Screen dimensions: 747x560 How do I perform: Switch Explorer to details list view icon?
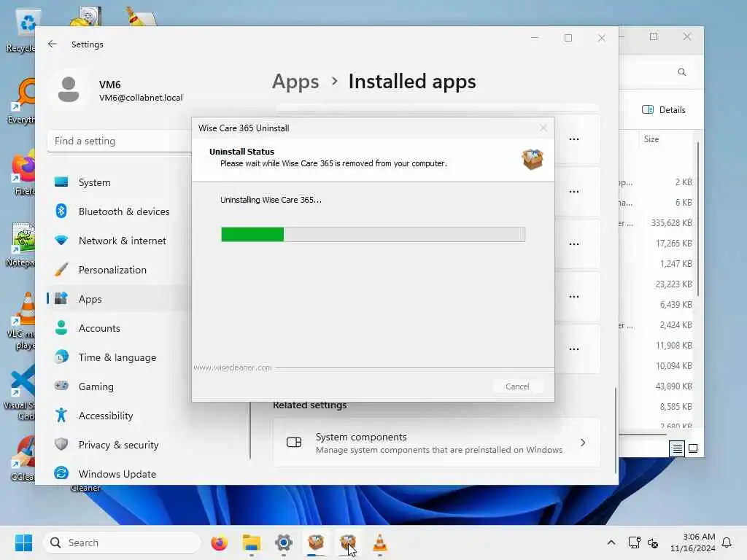(676, 448)
